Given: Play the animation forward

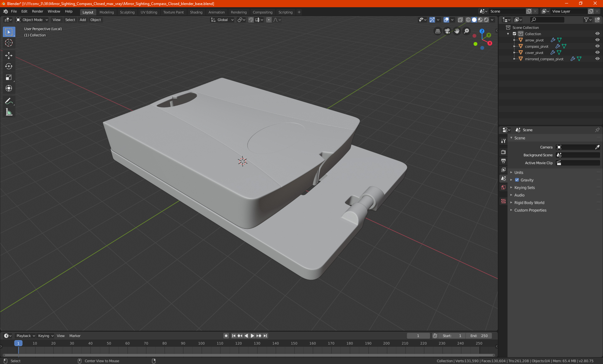Looking at the screenshot, I should pyautogui.click(x=252, y=336).
